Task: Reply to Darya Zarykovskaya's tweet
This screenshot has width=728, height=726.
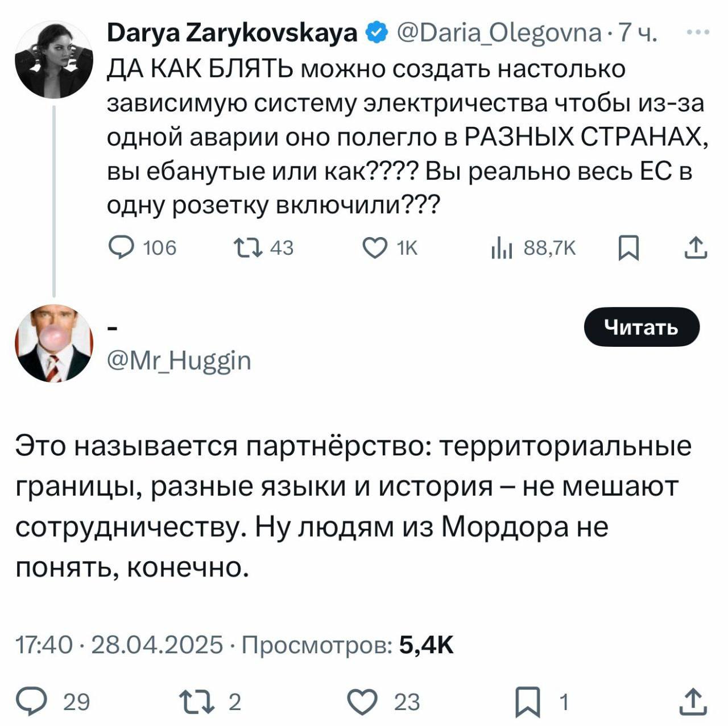Action: click(x=120, y=248)
